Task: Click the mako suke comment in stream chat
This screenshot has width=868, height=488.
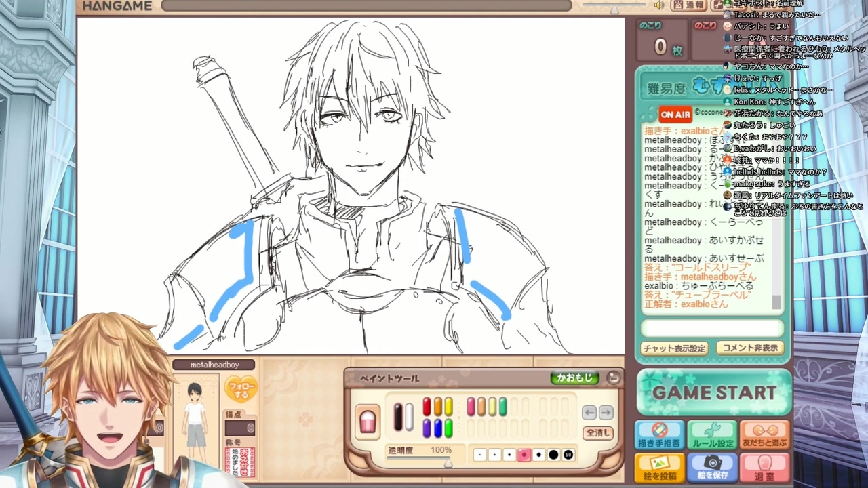Action: point(767,184)
